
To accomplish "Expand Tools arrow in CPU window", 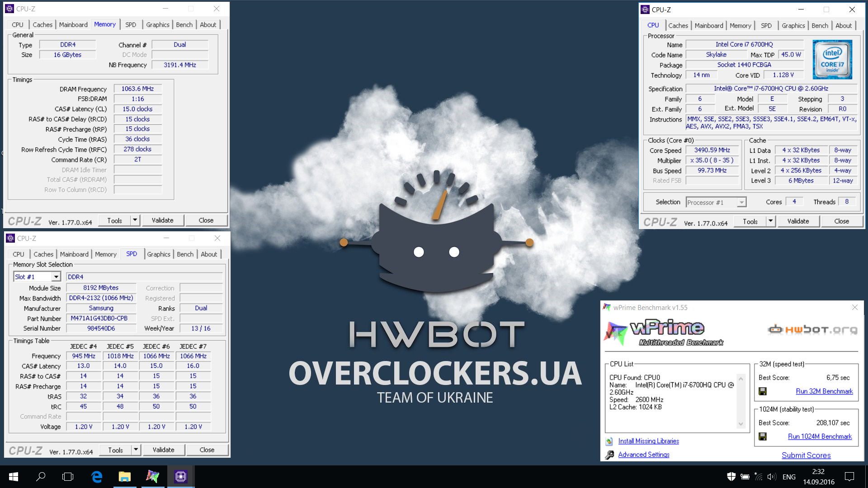I will pos(770,221).
